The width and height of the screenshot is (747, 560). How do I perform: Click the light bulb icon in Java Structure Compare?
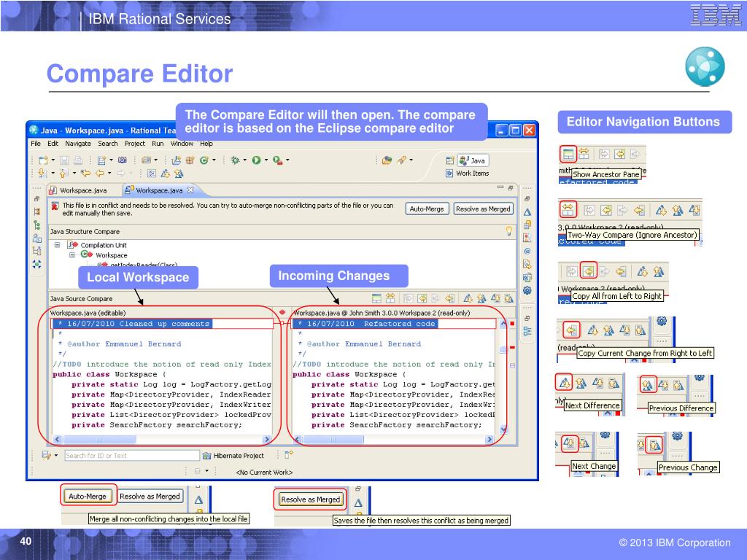[508, 231]
